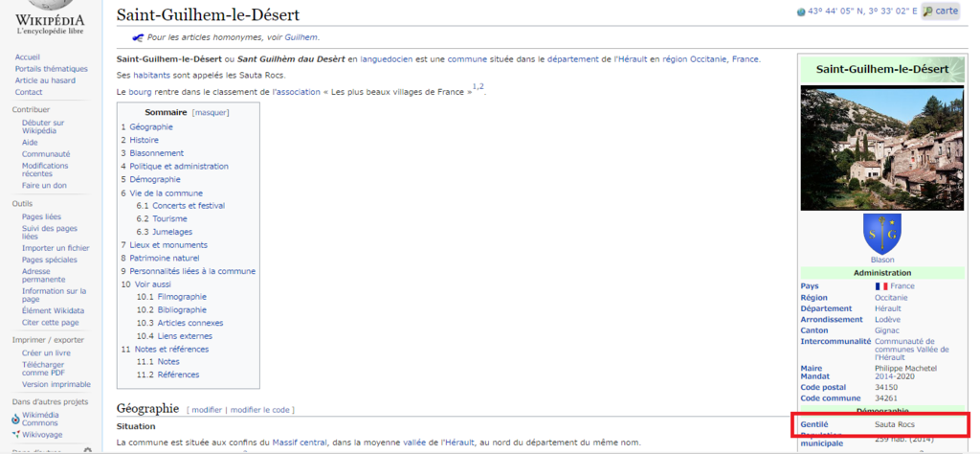Open the Massif central link
The image size is (980, 454).
click(300, 443)
